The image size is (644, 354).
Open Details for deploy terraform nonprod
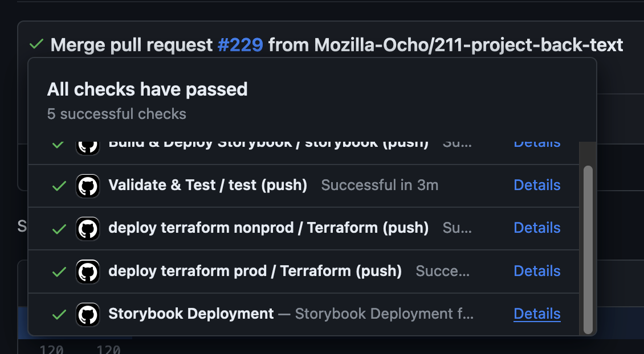point(537,228)
